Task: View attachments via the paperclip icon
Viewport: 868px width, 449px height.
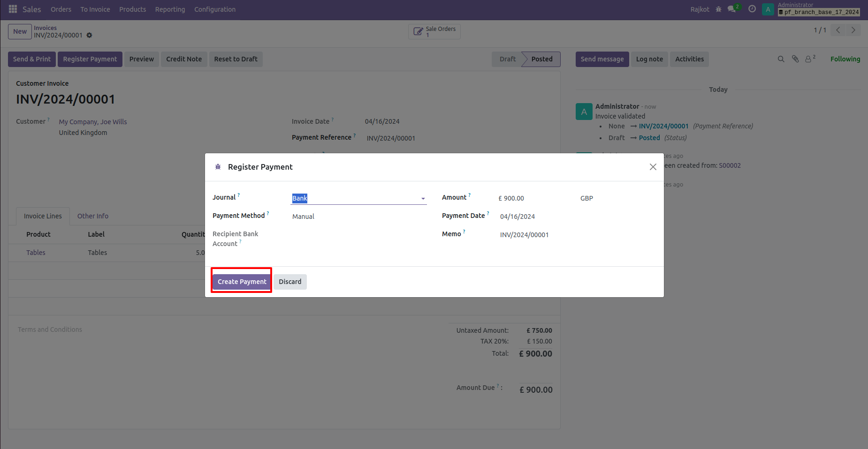Action: pyautogui.click(x=795, y=59)
